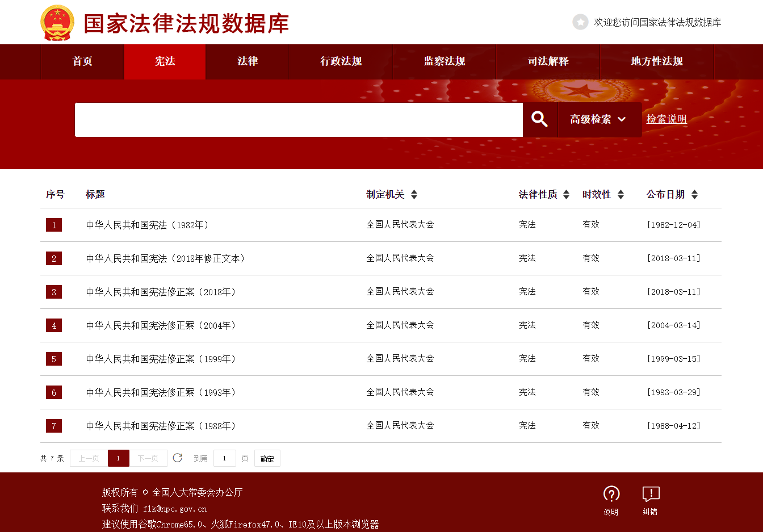Open 中华人民共和国宪法（2018年修正文本）entry

166,258
